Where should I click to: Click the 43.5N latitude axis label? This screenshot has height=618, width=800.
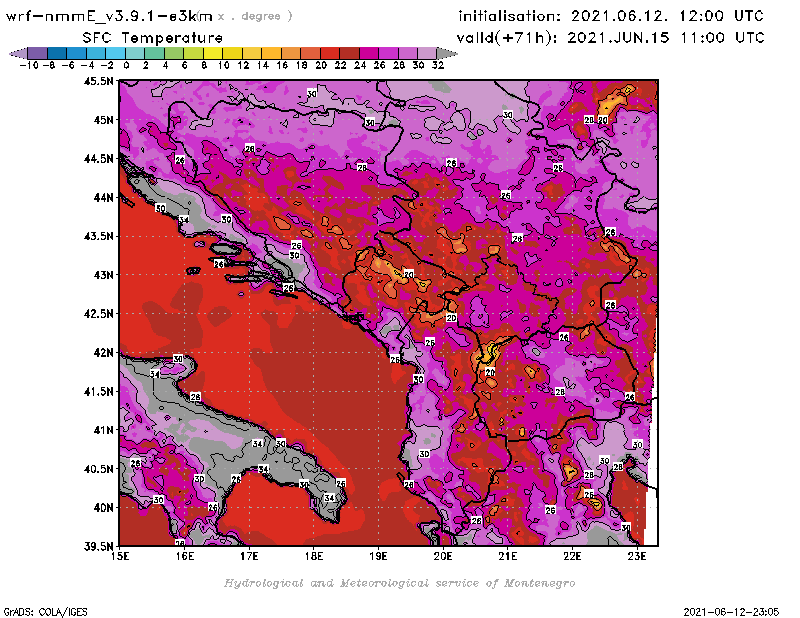(98, 236)
